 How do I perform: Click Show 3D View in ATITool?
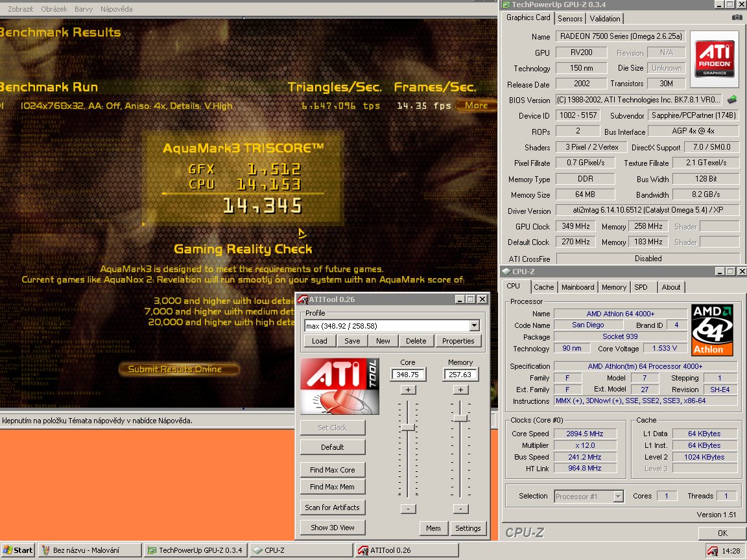click(333, 528)
